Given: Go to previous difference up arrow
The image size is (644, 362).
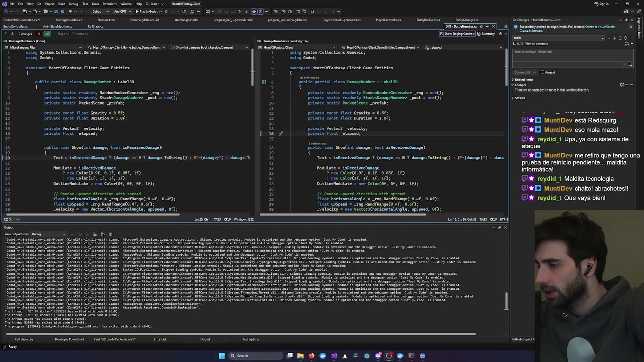Looking at the screenshot, I should coord(239,11).
